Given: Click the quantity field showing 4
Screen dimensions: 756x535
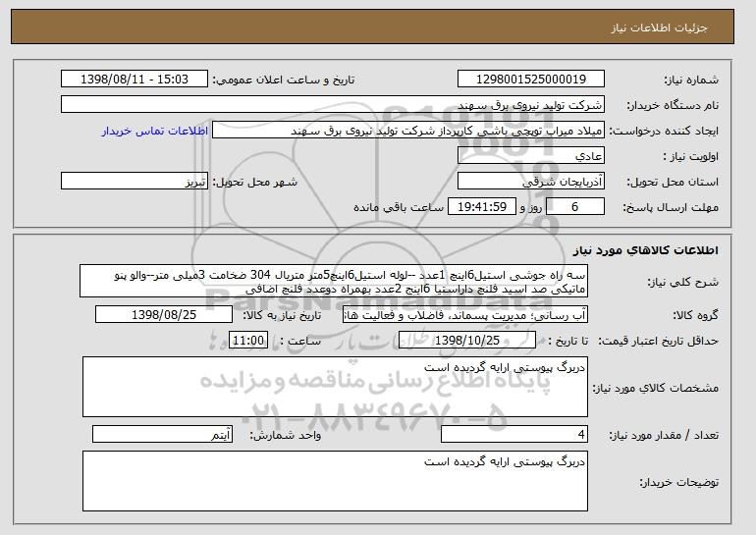Looking at the screenshot, I should coord(514,434).
